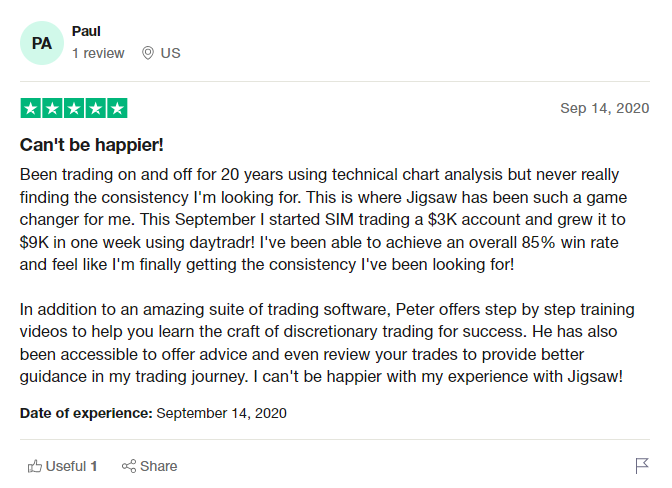The width and height of the screenshot is (672, 488).
Task: Flag this review with flag icon
Action: 642,466
